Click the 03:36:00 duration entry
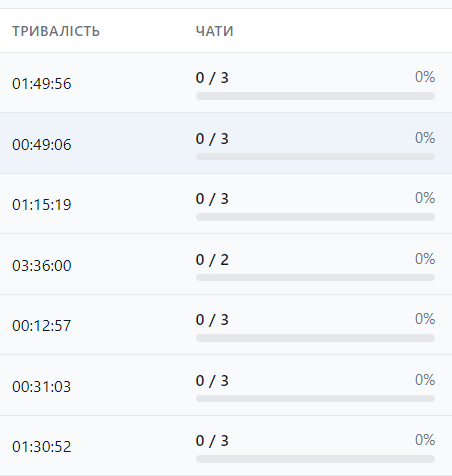The height and width of the screenshot is (476, 452). (42, 266)
